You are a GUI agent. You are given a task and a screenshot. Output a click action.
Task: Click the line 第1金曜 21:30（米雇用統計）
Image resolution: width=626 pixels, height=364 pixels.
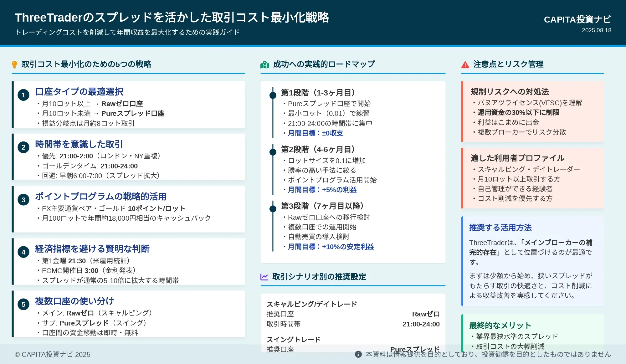coord(84,261)
